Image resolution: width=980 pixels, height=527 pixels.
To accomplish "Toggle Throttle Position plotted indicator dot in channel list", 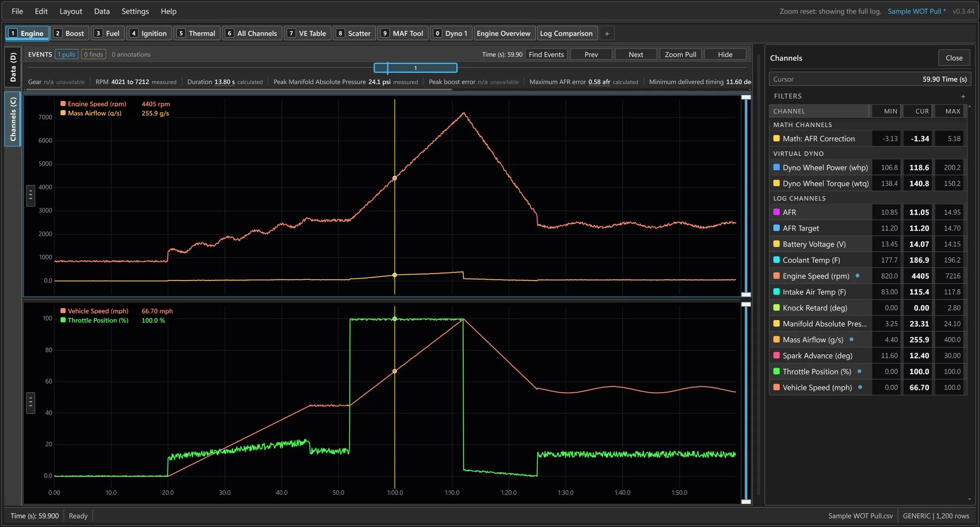I will (x=859, y=371).
